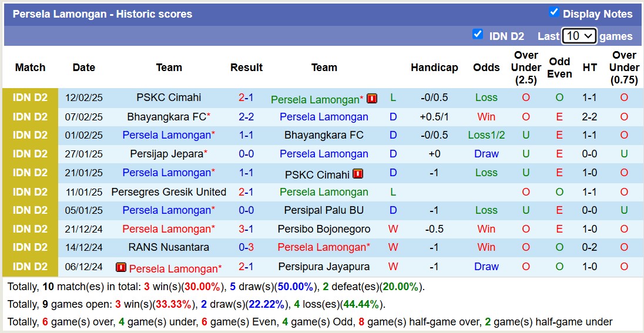Open the 2-1 result of PSKC Cimahi match
Image resolution: width=644 pixels, height=333 pixels.
tap(246, 97)
